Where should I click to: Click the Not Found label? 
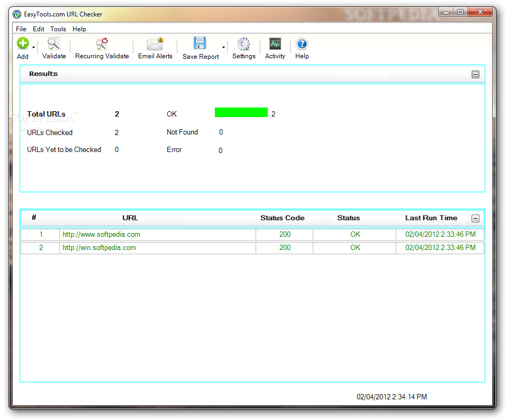coord(182,132)
